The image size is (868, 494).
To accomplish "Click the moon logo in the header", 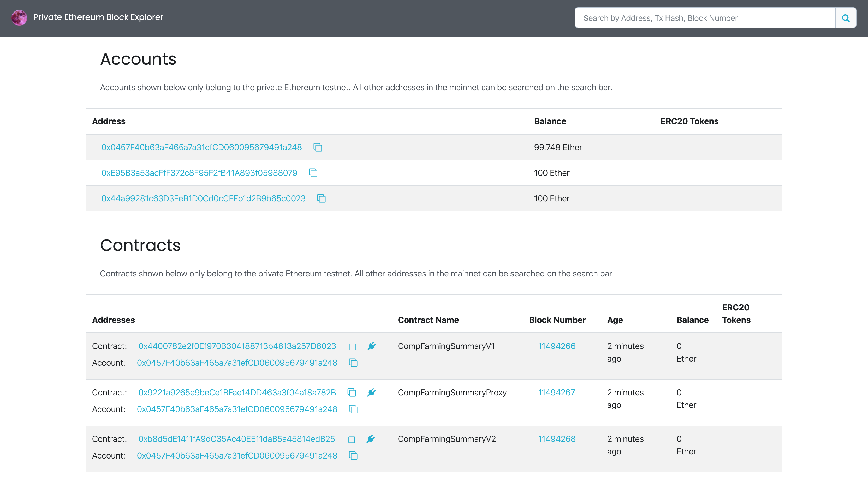I will [19, 18].
